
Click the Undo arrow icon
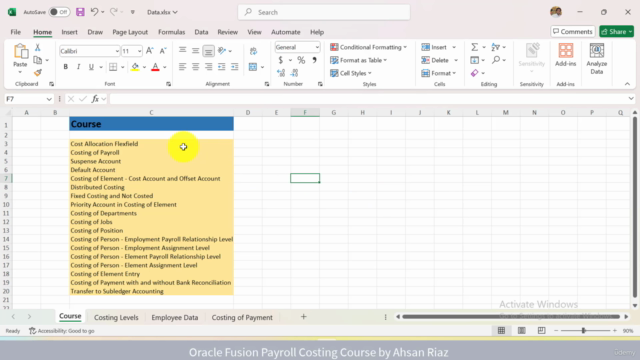94,12
